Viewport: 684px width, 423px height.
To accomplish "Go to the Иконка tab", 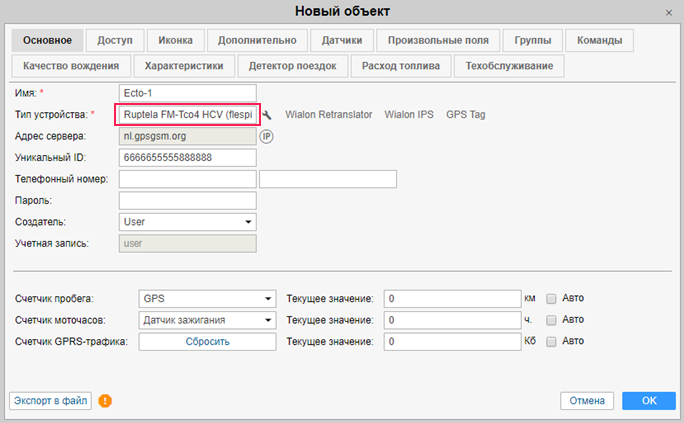I will pos(175,41).
